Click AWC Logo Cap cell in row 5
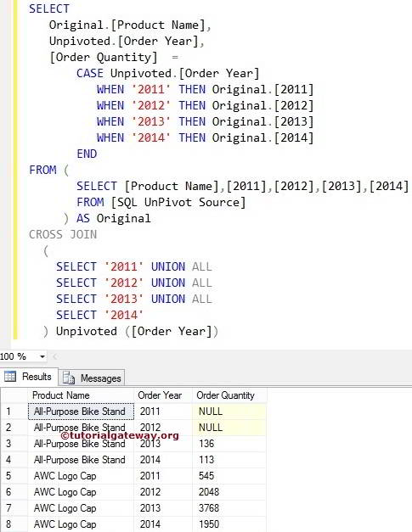Viewport: 412px width, 532px height. pos(81,476)
